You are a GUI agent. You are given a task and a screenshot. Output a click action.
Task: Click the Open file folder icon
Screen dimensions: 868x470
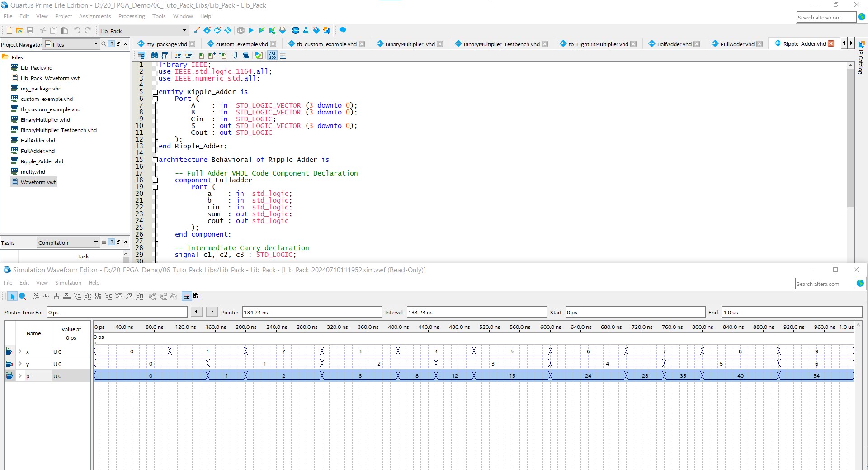point(19,30)
